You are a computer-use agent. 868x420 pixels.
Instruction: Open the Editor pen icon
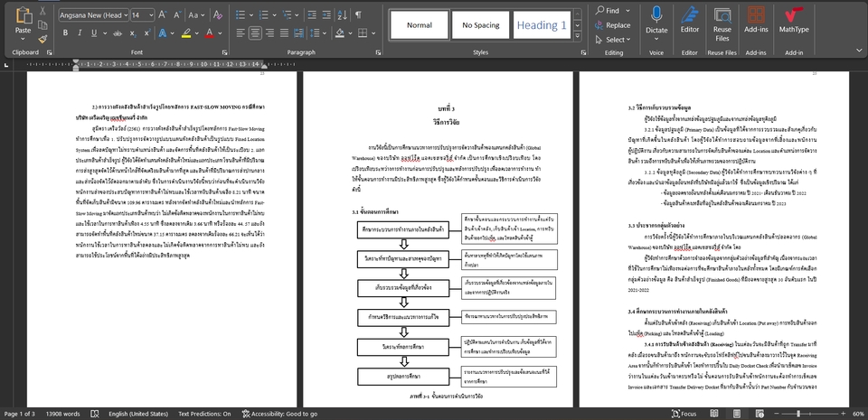pyautogui.click(x=690, y=19)
